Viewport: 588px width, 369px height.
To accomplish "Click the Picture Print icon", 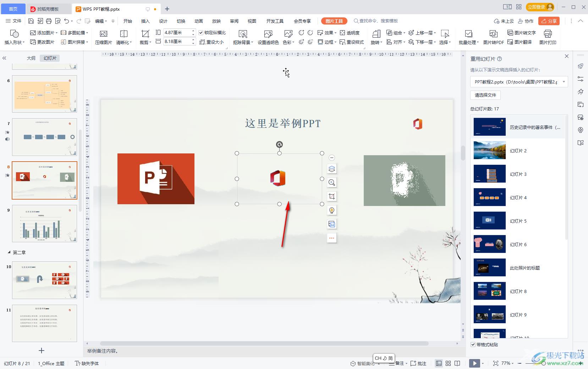I will [x=548, y=34].
